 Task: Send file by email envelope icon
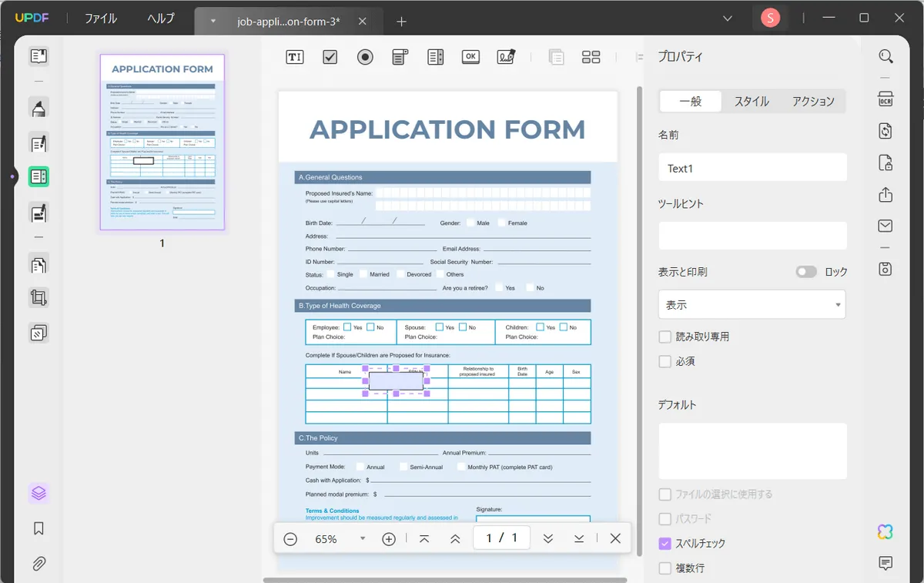point(885,226)
